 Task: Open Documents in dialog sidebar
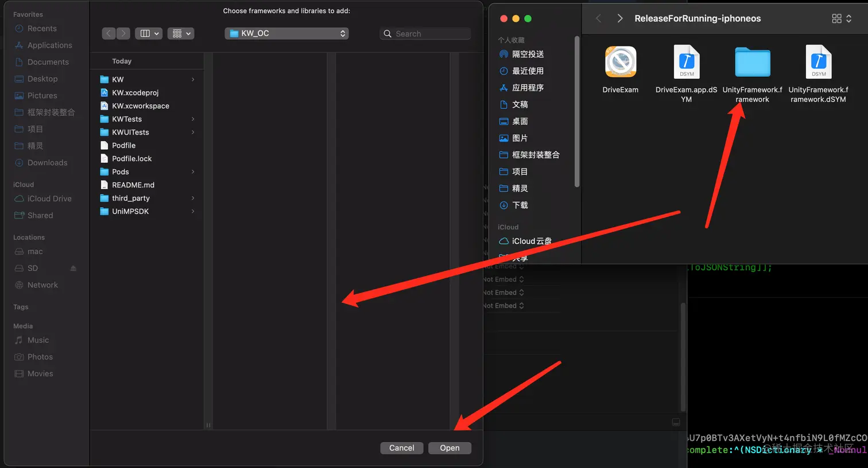point(42,62)
